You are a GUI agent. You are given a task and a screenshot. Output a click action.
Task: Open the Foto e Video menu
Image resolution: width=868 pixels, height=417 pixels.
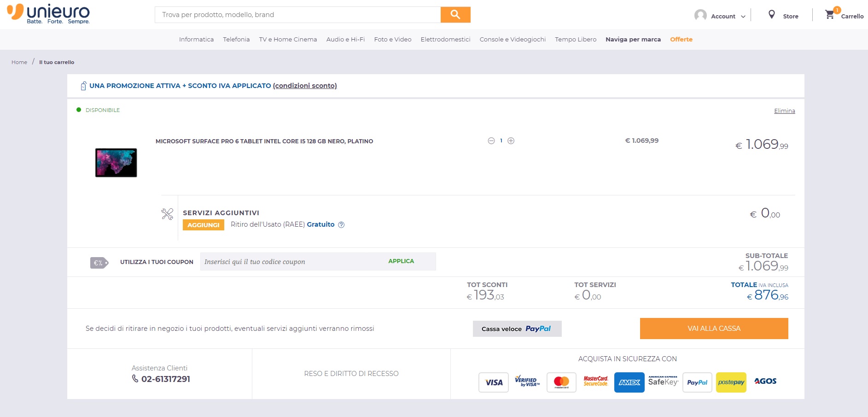point(393,40)
